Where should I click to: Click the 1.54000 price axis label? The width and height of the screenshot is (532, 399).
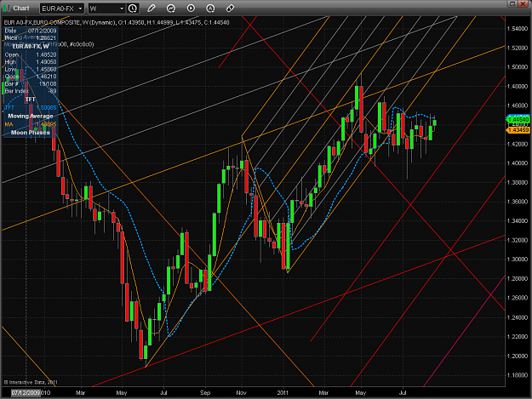[518, 28]
